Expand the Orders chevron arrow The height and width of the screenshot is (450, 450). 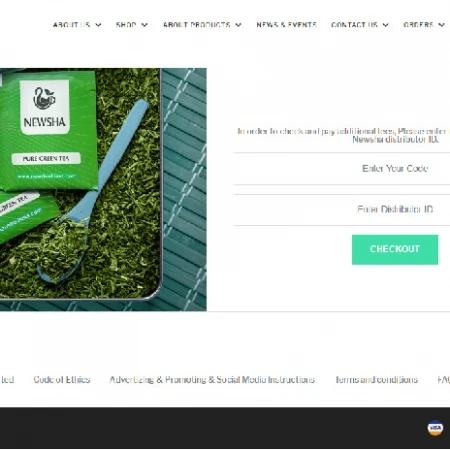pos(441,25)
